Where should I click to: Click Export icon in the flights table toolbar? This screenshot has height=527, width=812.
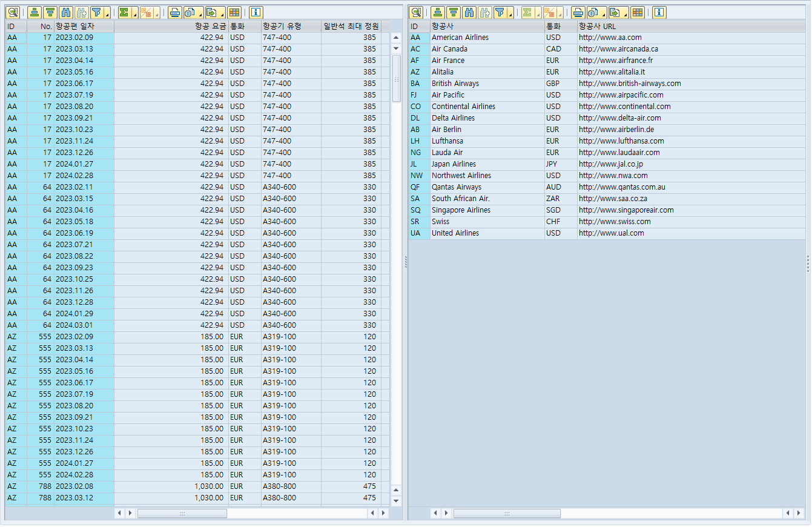click(x=211, y=12)
